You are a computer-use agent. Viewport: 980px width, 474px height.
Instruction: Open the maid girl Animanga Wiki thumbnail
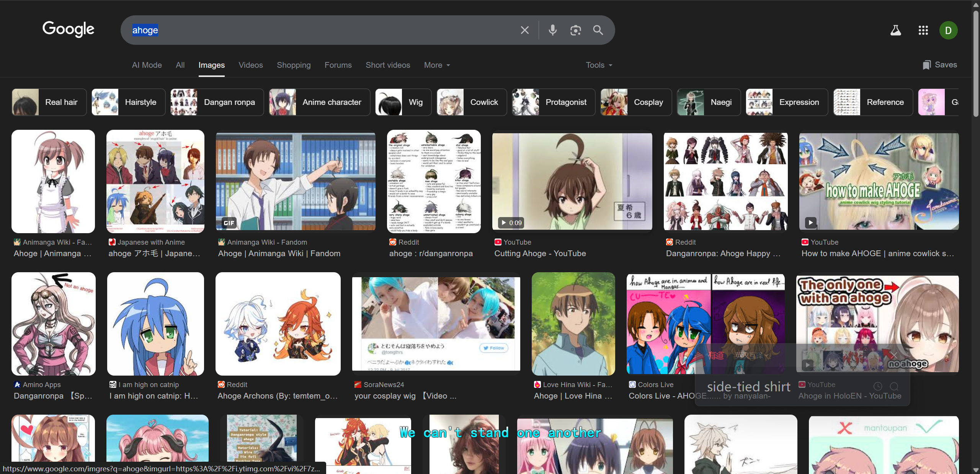tap(53, 181)
